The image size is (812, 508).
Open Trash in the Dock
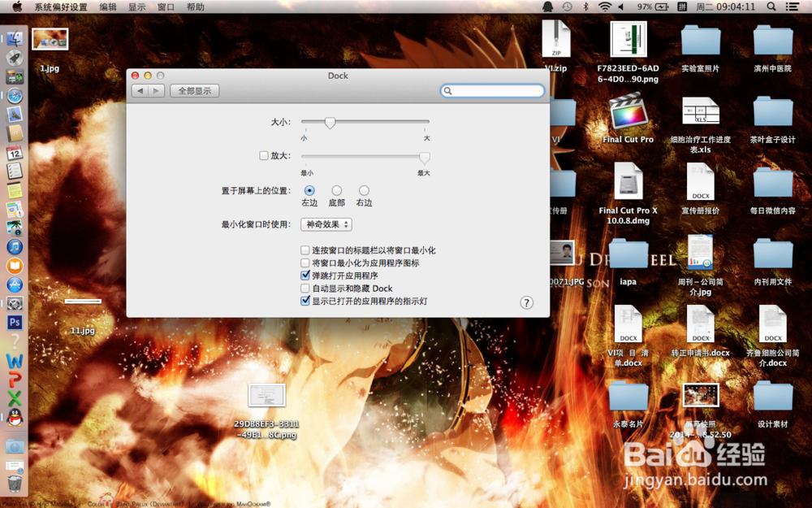(15, 483)
